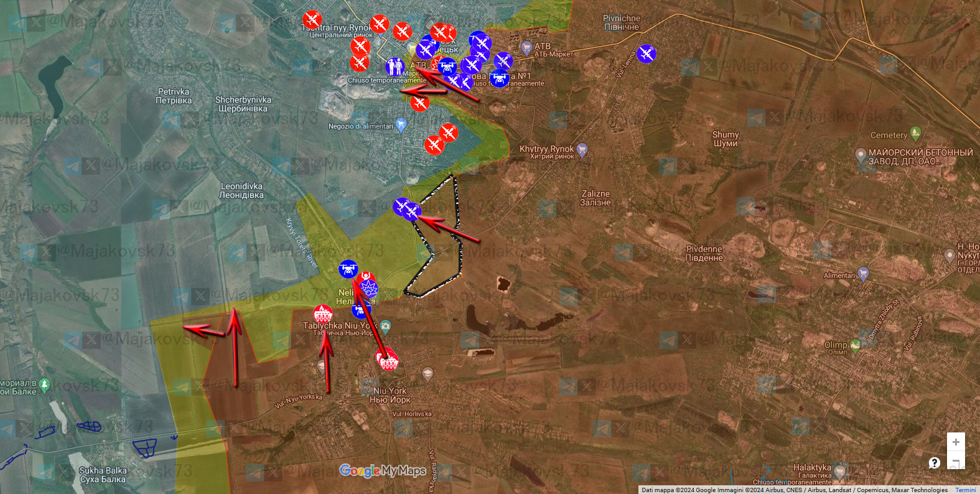
Task: Open the Negozio di alimentari shop pin
Action: click(401, 125)
